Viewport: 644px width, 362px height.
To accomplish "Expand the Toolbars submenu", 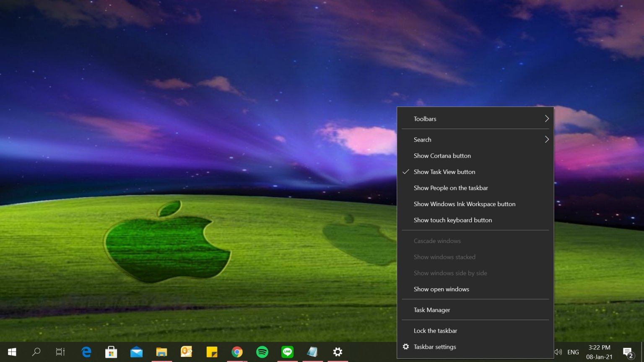I will (425, 119).
